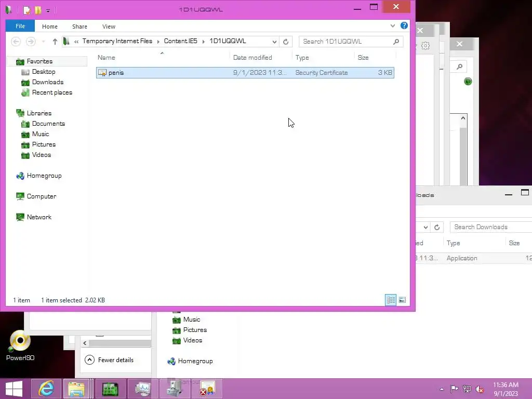
Task: Switch to the View ribbon tab
Action: pyautogui.click(x=109, y=26)
